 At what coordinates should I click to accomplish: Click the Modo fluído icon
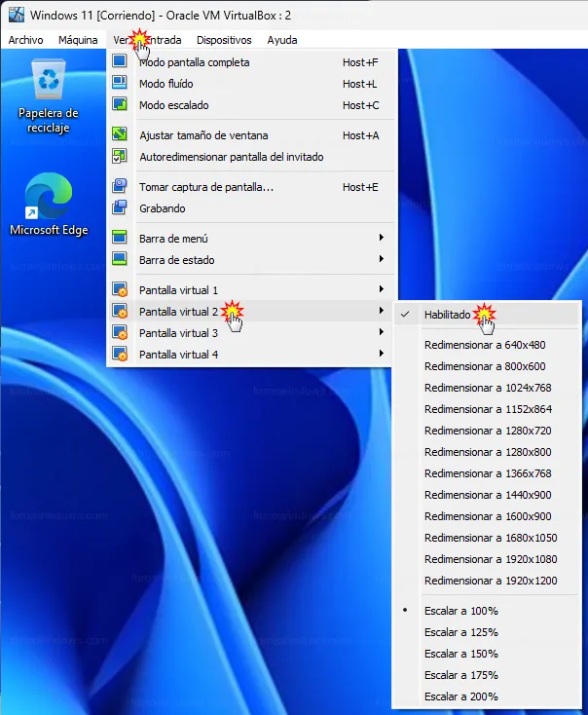[x=120, y=82]
